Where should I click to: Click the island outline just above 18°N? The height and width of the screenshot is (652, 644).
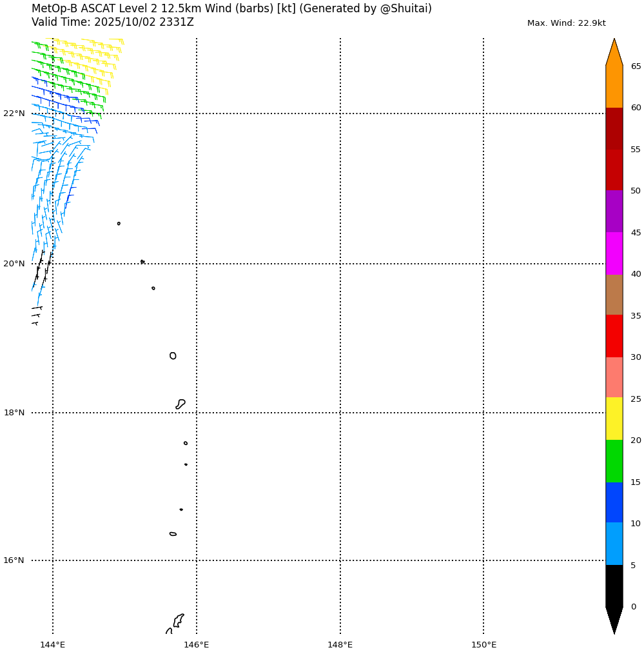tap(181, 404)
